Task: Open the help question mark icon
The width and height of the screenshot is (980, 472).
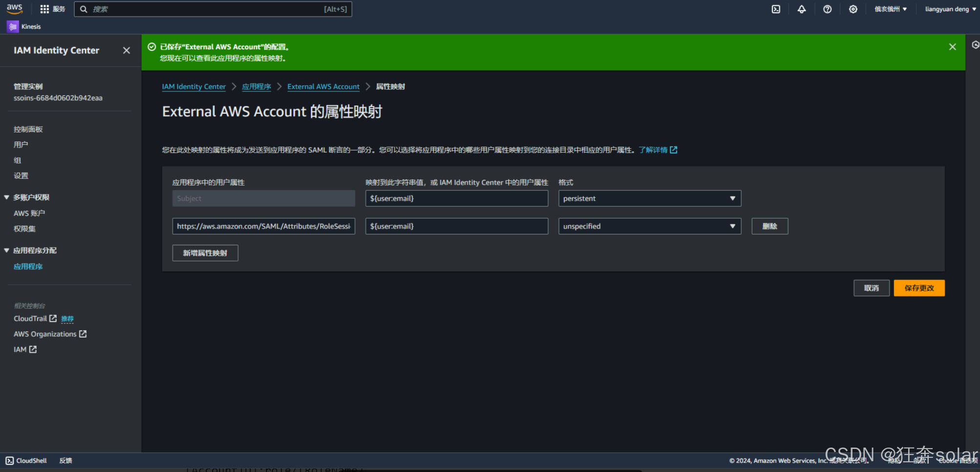Action: point(827,9)
